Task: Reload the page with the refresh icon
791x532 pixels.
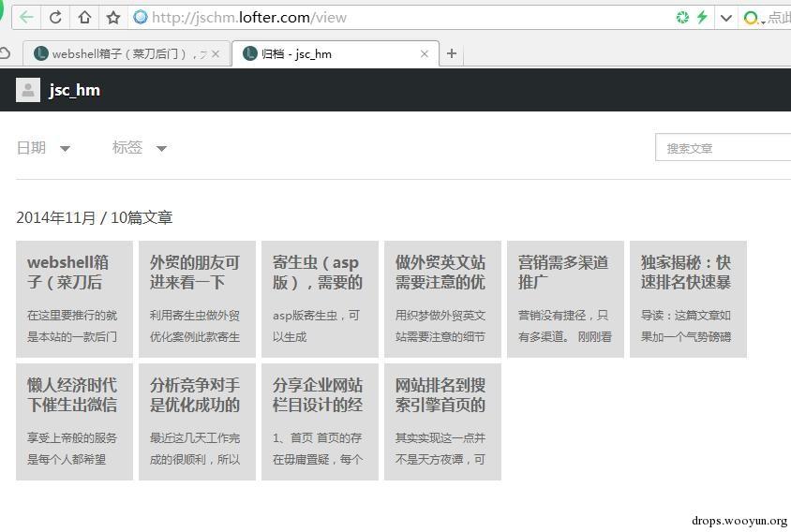Action: pyautogui.click(x=55, y=17)
